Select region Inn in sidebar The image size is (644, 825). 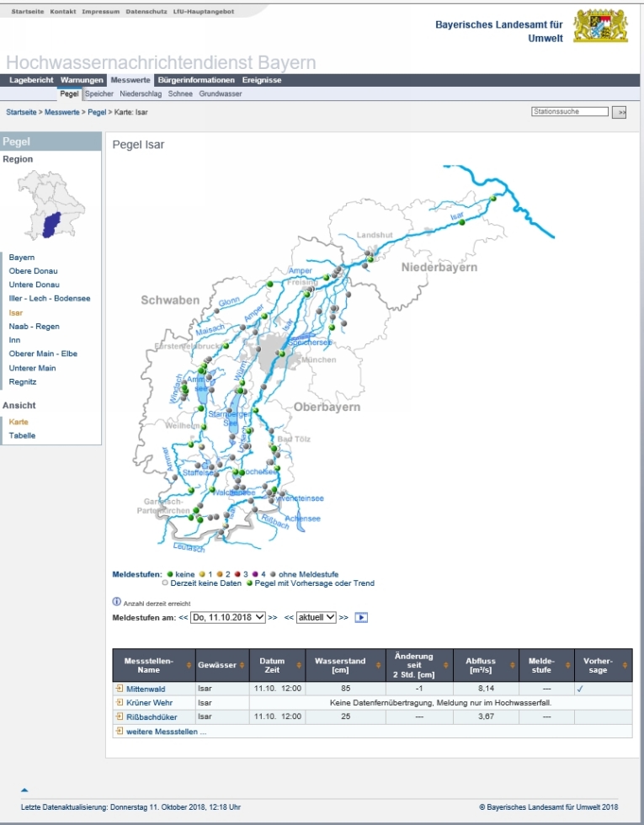point(15,340)
